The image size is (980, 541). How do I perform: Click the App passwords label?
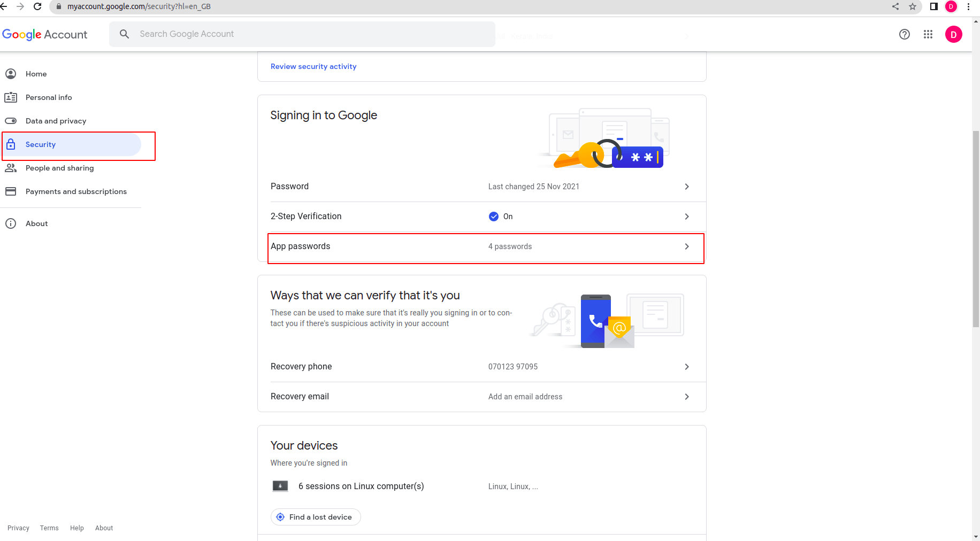coord(300,246)
